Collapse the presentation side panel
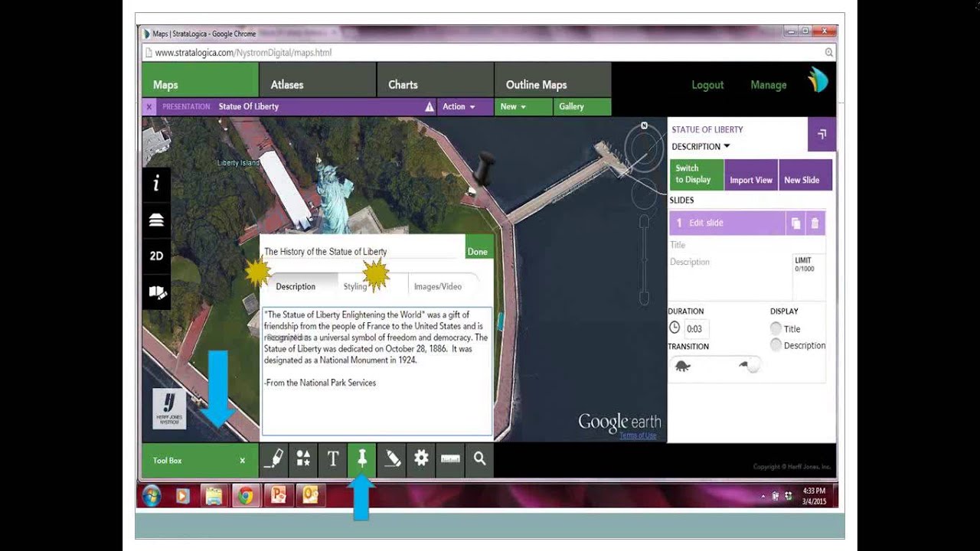Image resolution: width=980 pixels, height=551 pixels. pos(822,134)
